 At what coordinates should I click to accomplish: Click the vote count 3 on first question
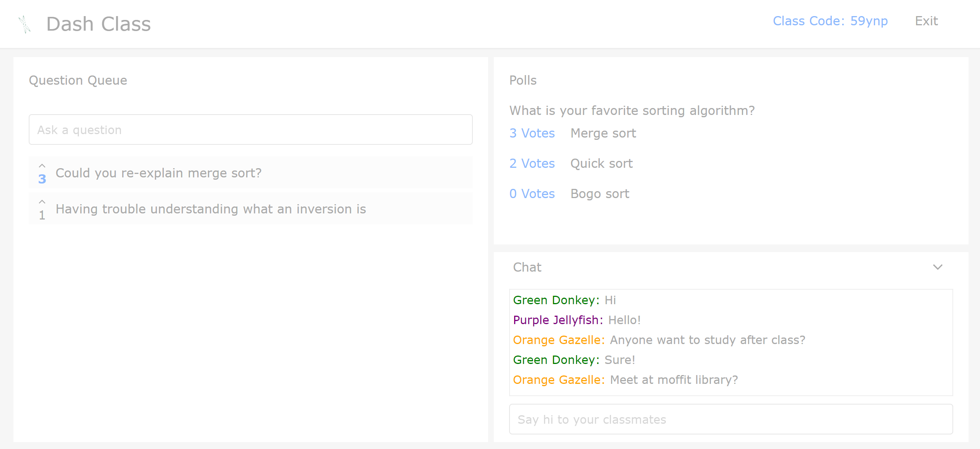tap(42, 179)
